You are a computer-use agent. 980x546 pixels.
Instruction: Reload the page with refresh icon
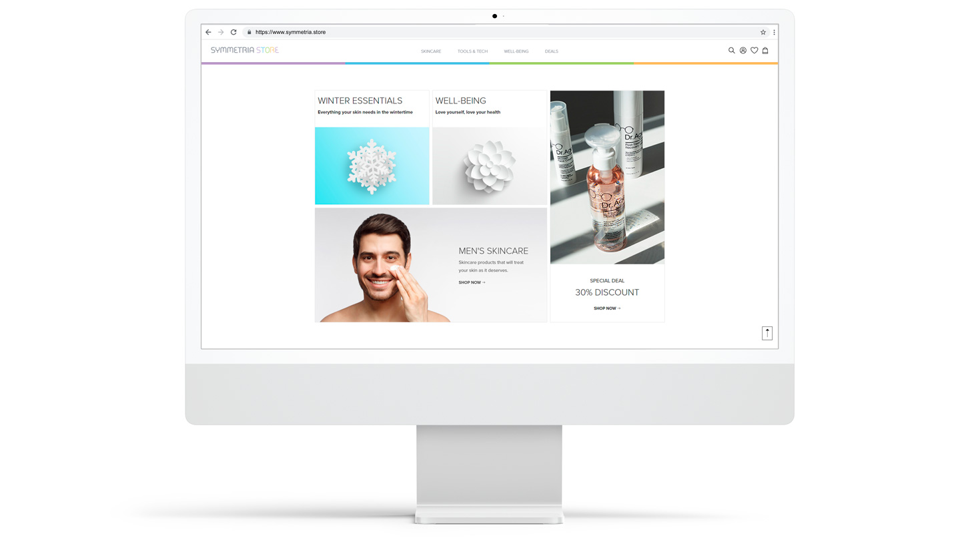click(x=233, y=32)
